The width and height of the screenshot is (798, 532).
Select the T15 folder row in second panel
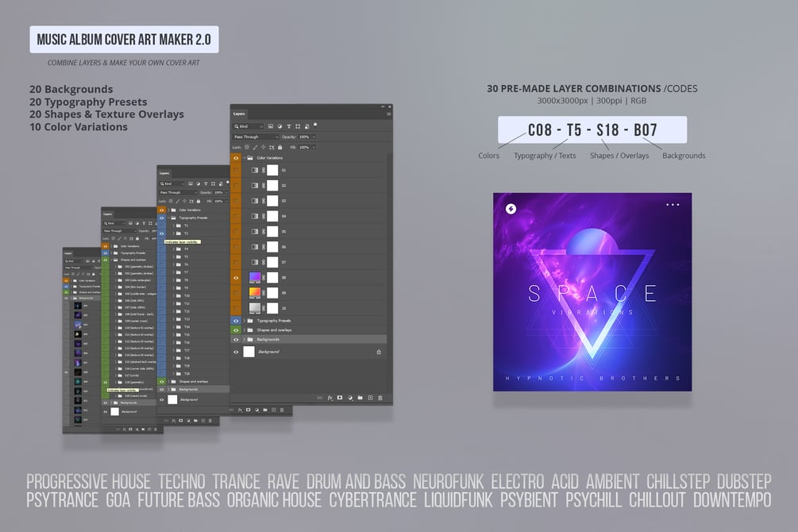pos(194,334)
